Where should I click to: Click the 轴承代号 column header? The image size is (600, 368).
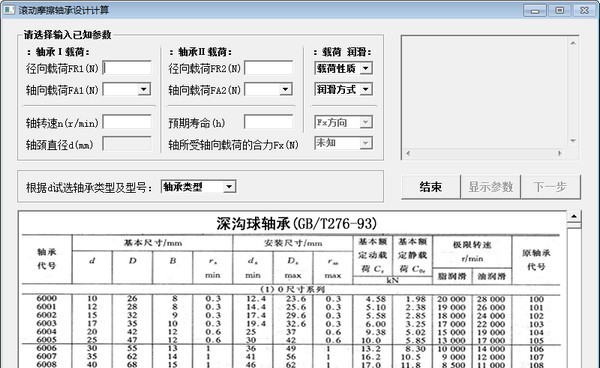point(47,259)
